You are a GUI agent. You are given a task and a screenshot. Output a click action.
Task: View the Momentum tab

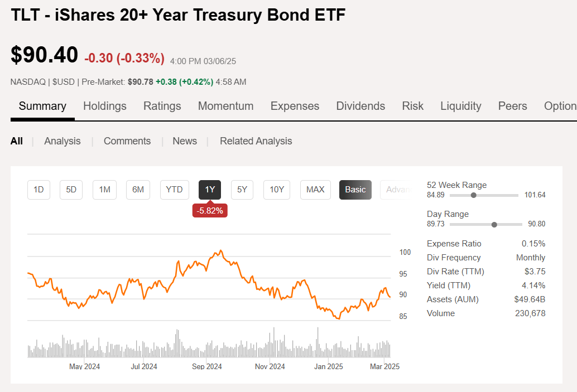tap(225, 105)
